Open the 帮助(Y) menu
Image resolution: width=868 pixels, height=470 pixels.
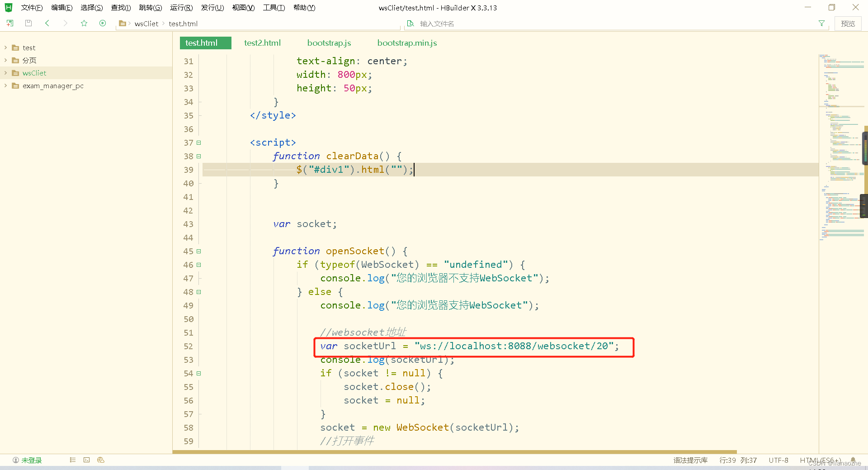304,8
